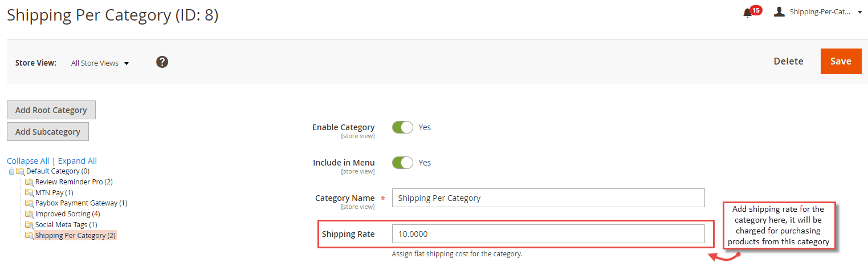Click the Expand All link
Image resolution: width=868 pixels, height=266 pixels.
(x=78, y=161)
